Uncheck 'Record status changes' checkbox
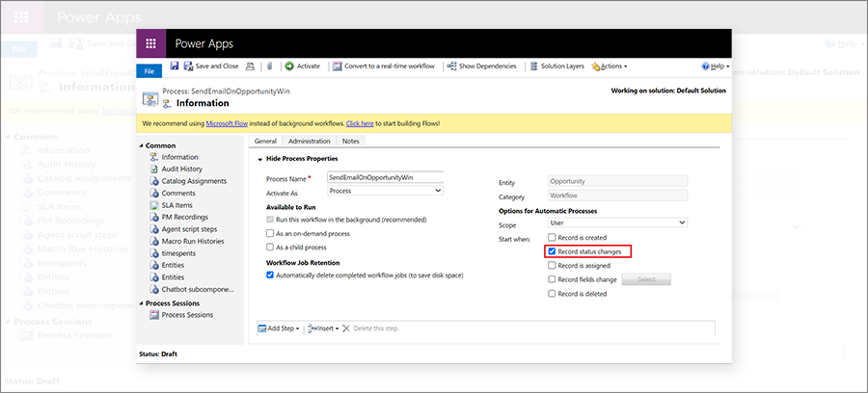Image resolution: width=868 pixels, height=393 pixels. [x=552, y=251]
